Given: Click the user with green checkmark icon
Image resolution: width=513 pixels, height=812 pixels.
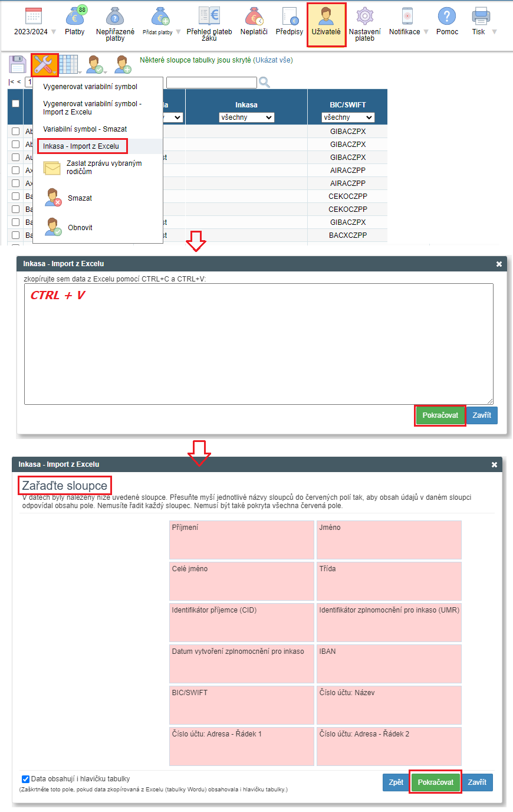Looking at the screenshot, I should pyautogui.click(x=95, y=64).
